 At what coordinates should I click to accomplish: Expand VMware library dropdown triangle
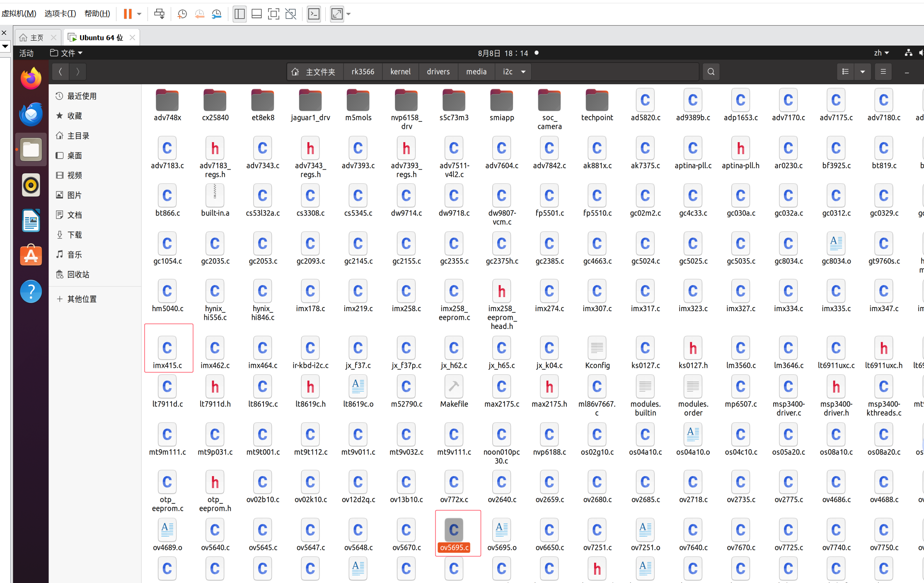[5, 46]
